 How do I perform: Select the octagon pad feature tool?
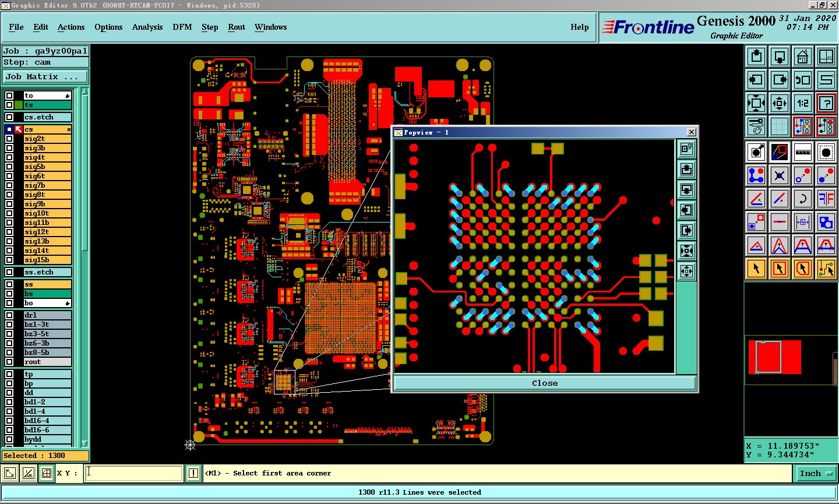click(x=826, y=152)
